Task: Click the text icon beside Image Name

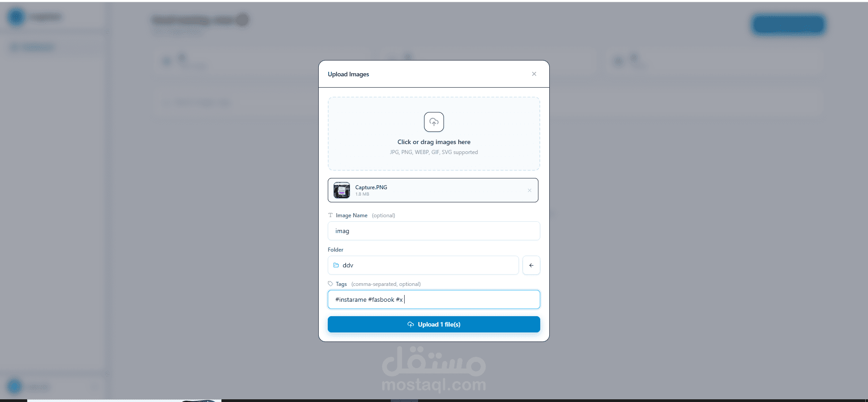Action: point(330,215)
